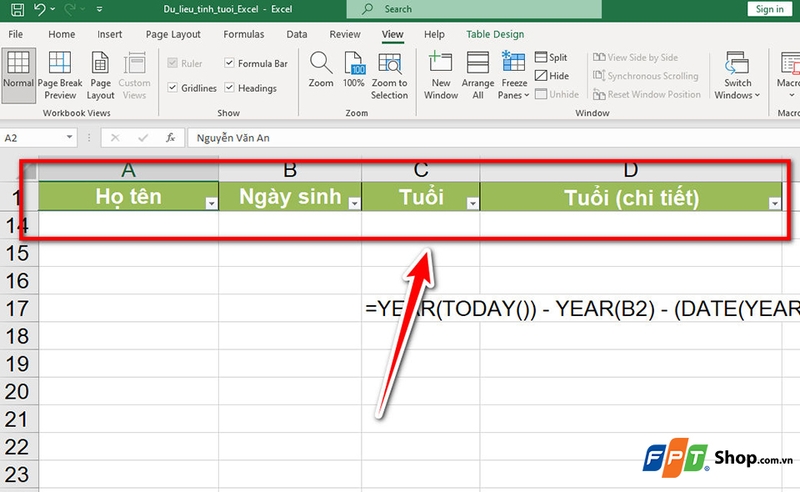This screenshot has width=800, height=492.
Task: Open a New Window
Action: click(441, 75)
